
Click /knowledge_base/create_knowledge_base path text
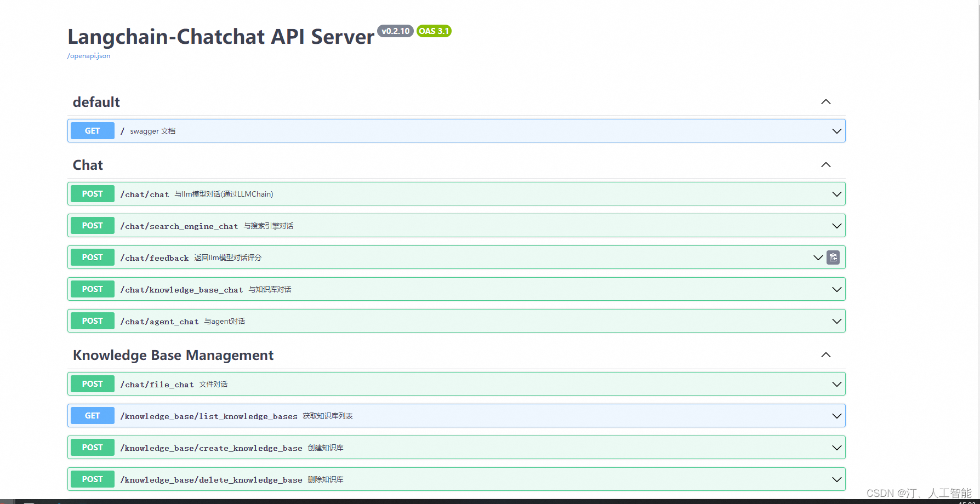tap(211, 448)
